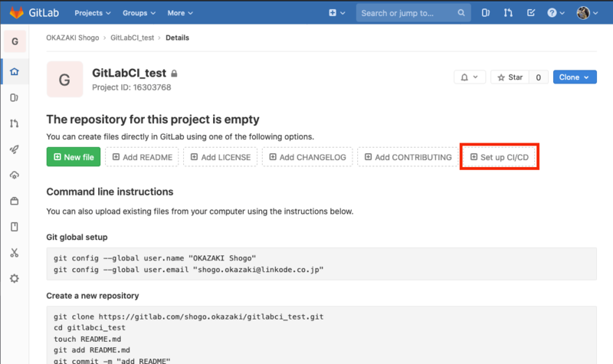Open Snippets scissors icon in sidebar
This screenshot has height=364, width=613.
click(x=14, y=253)
